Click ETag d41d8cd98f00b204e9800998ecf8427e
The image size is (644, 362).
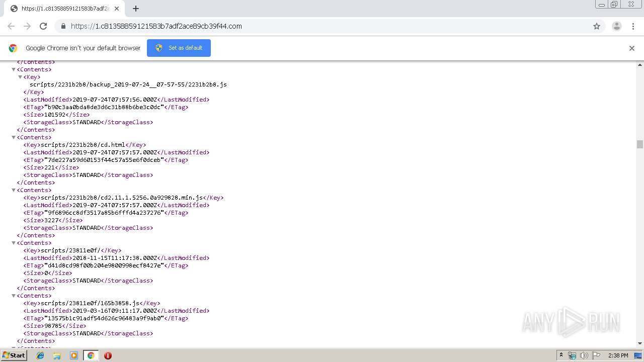104,265
